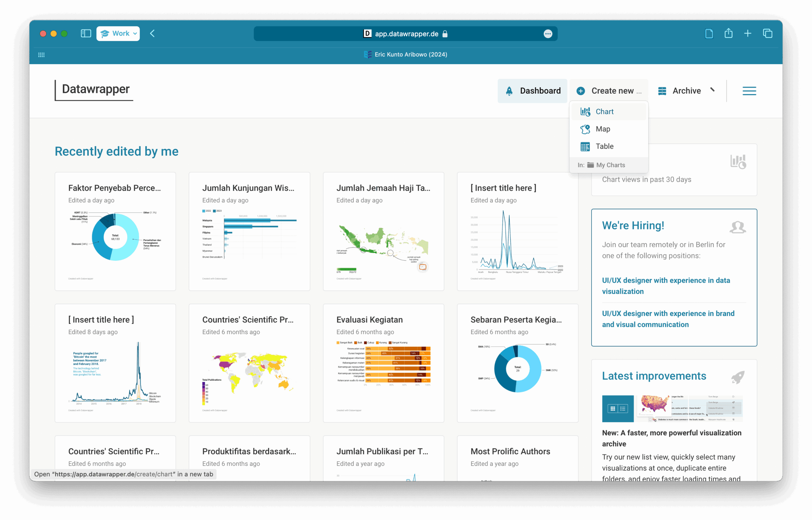
Task: Toggle the browser sidebar icon
Action: pyautogui.click(x=86, y=33)
